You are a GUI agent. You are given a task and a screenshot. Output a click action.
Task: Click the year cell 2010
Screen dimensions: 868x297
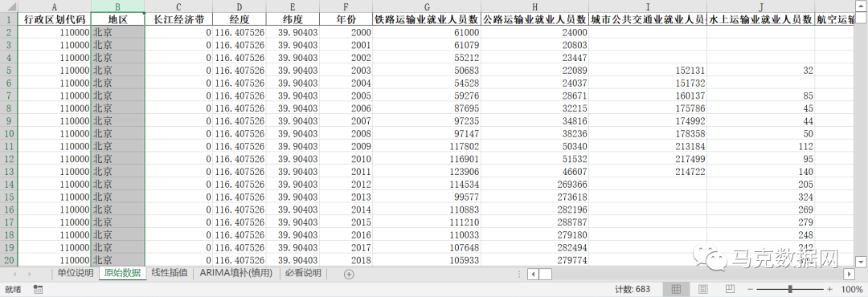click(346, 159)
